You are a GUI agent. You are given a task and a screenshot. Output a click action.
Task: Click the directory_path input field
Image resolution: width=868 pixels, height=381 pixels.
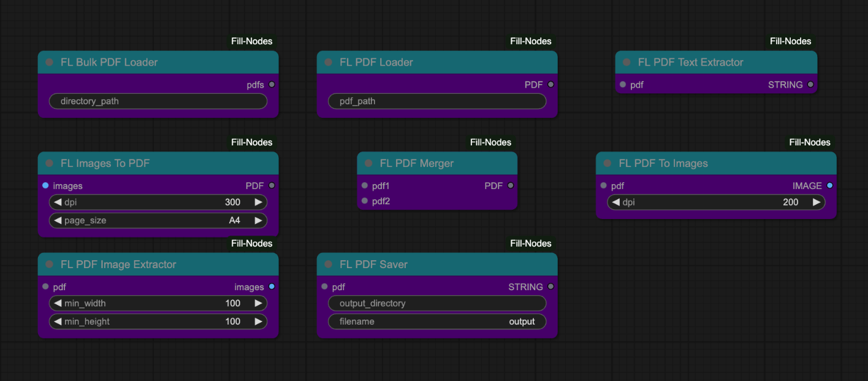pos(158,101)
